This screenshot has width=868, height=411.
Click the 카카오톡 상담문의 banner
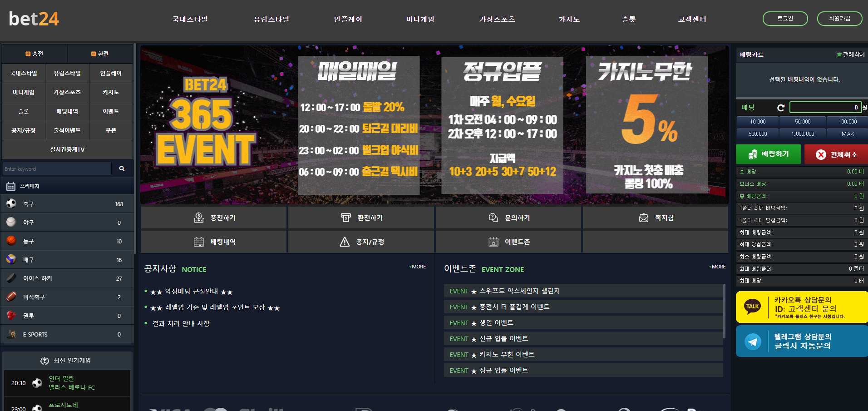point(802,307)
